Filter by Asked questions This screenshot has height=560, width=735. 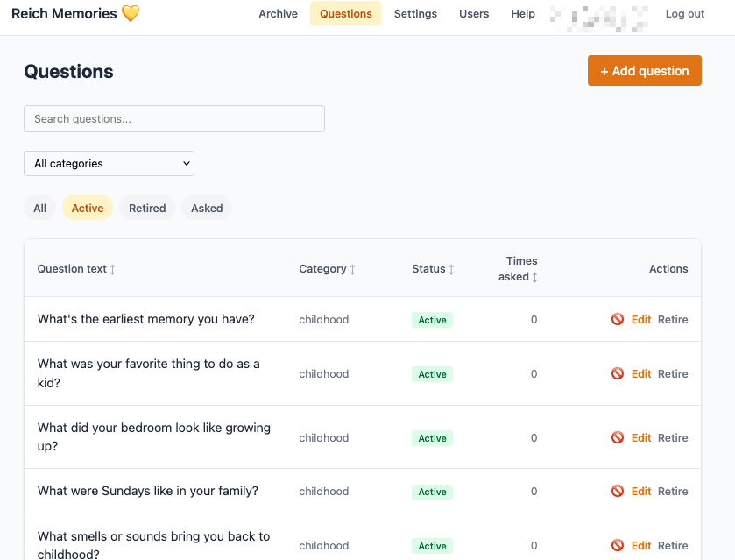[207, 208]
